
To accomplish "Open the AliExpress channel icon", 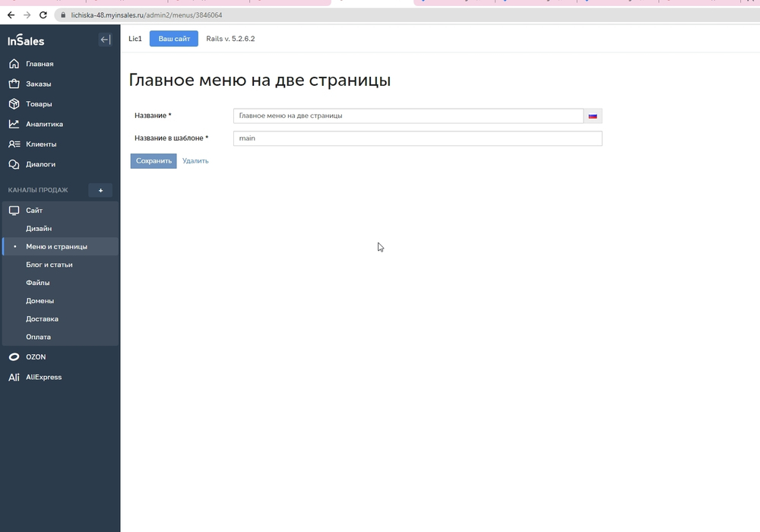I will (x=14, y=377).
